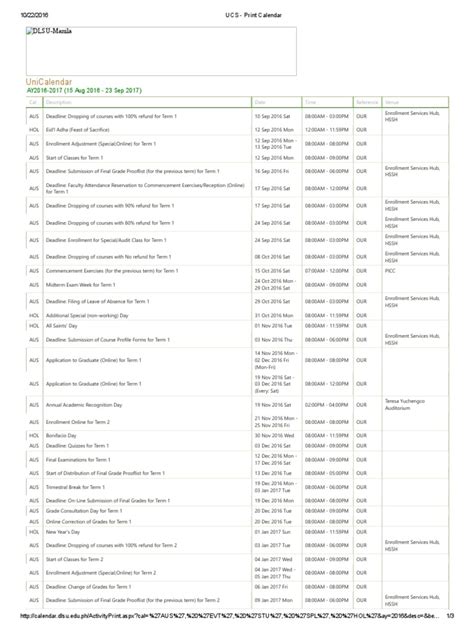The image size is (474, 632).
Task: Click the AY2016-2017 date range text
Action: click(84, 90)
